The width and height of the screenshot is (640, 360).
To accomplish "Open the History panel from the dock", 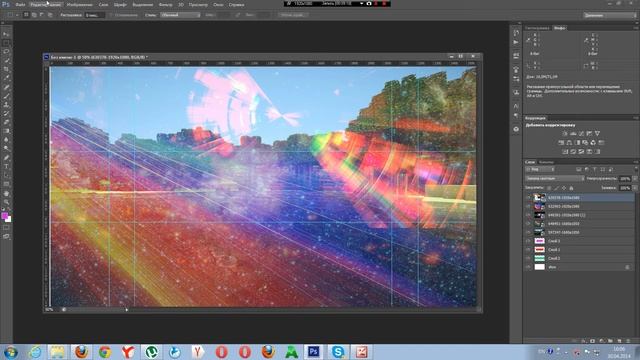I will 516,33.
